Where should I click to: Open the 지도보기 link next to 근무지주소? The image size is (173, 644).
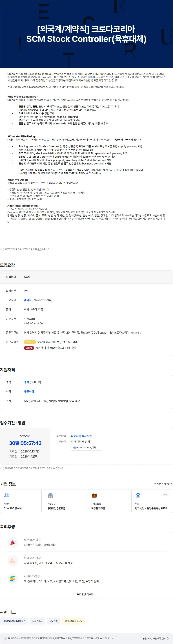(x=135, y=333)
